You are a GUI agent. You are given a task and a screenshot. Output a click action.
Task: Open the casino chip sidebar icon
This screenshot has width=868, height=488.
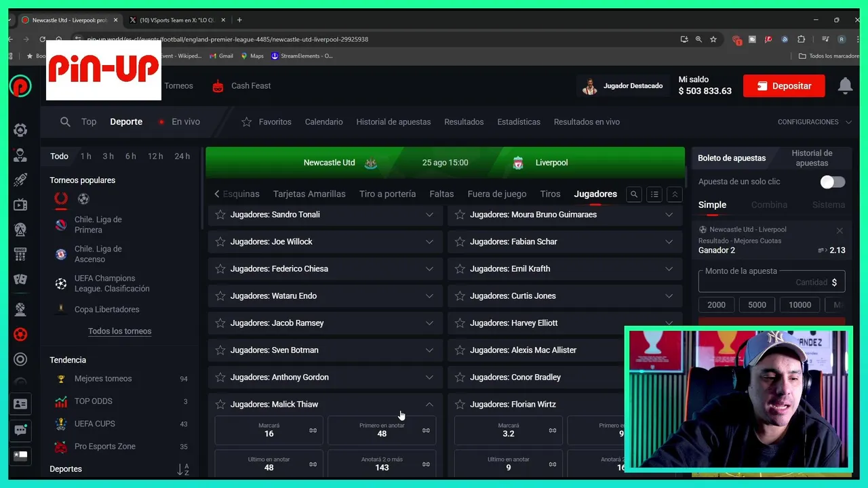point(20,130)
